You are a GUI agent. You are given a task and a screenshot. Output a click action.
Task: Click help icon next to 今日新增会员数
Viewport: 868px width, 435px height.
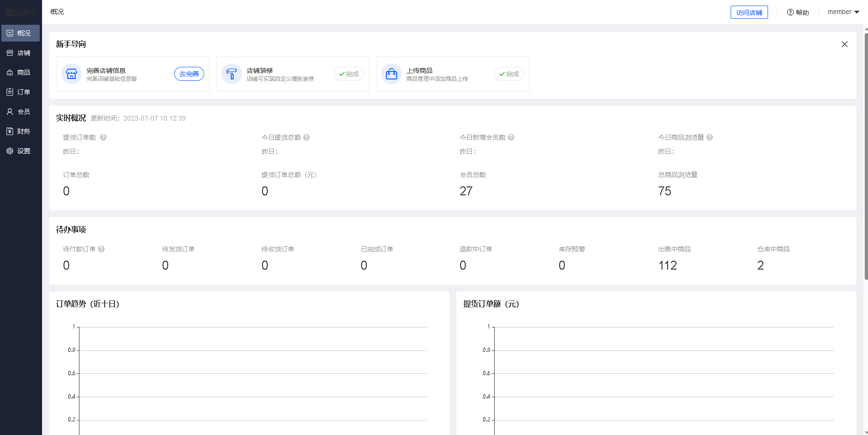click(x=511, y=137)
